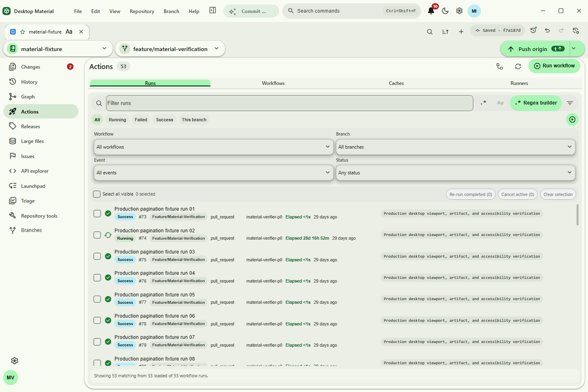Click the Push origin button
588x392 pixels.
535,49
